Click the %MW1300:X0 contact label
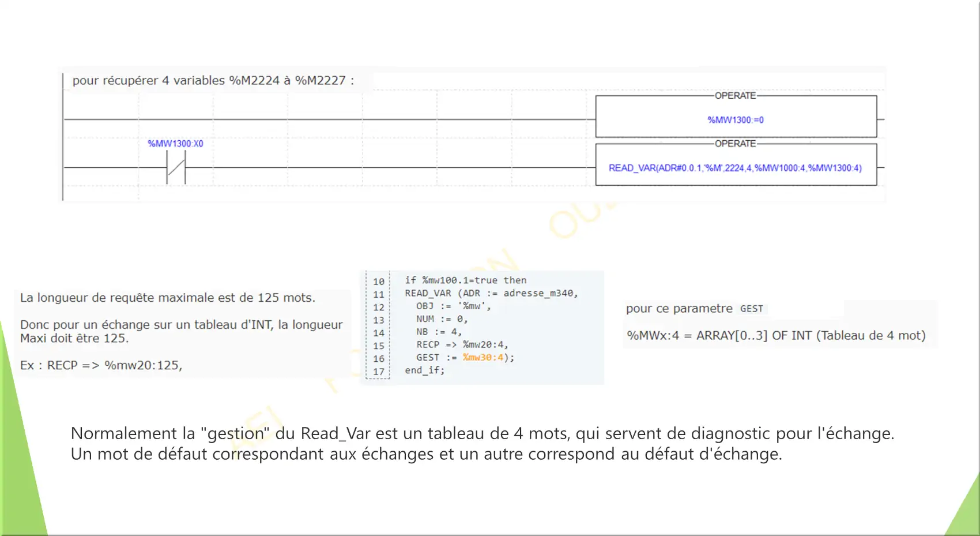This screenshot has width=980, height=536. [x=175, y=144]
